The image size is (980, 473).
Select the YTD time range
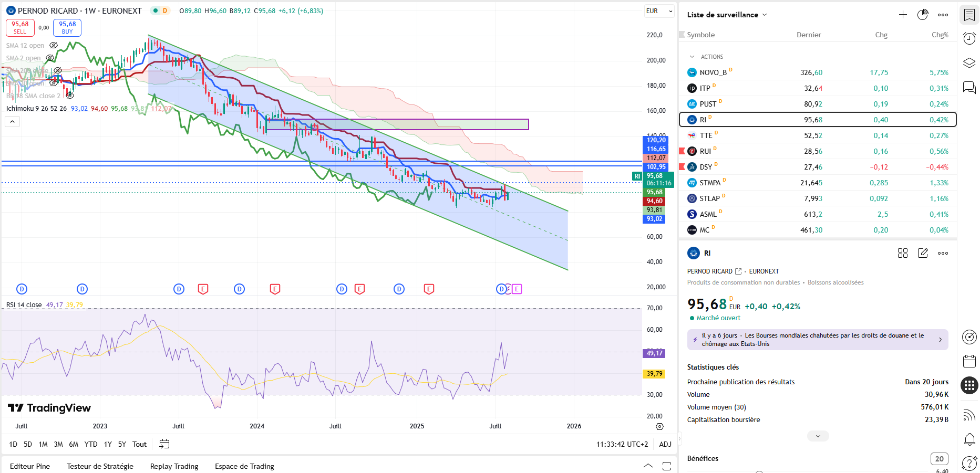pos(91,444)
